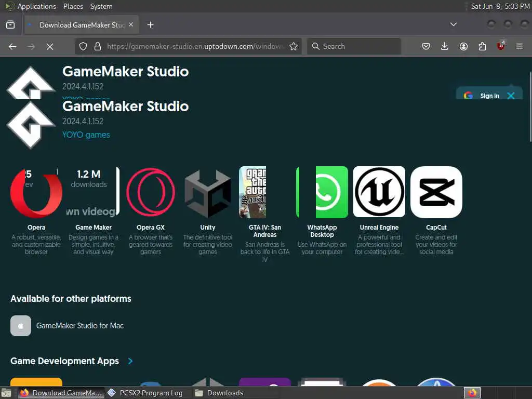Switch to PCSX2 Program Log window in taskbar
This screenshot has width=532, height=399.
tap(146, 393)
